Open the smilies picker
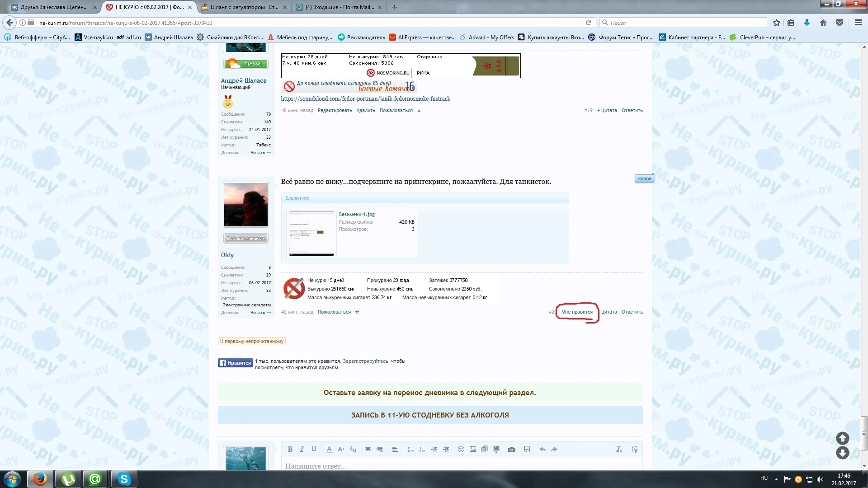868x488 pixels. click(461, 449)
